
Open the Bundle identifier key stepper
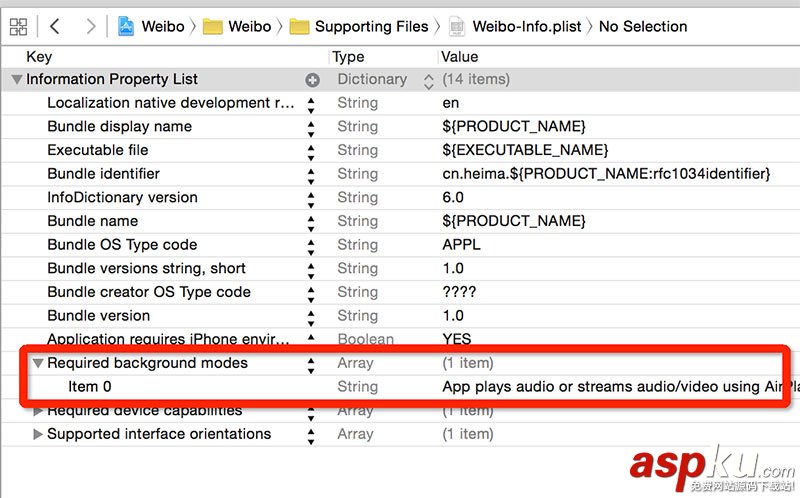tap(311, 174)
